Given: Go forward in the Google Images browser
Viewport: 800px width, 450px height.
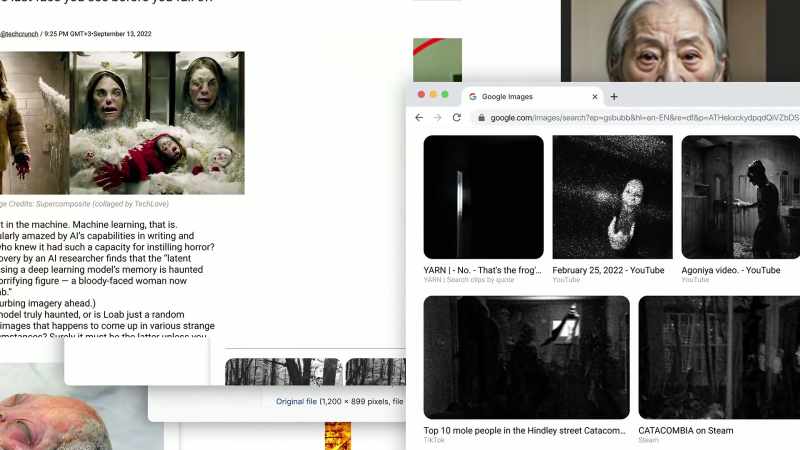Looking at the screenshot, I should [x=437, y=117].
